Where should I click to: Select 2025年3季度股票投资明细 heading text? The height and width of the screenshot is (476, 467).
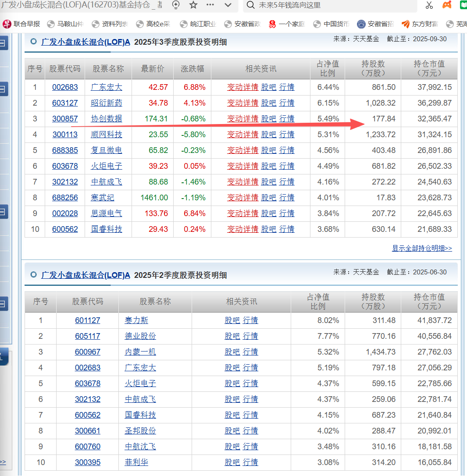pos(180,42)
